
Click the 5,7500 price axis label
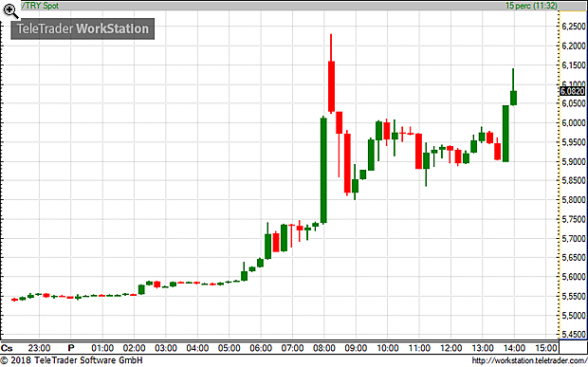pyautogui.click(x=574, y=219)
